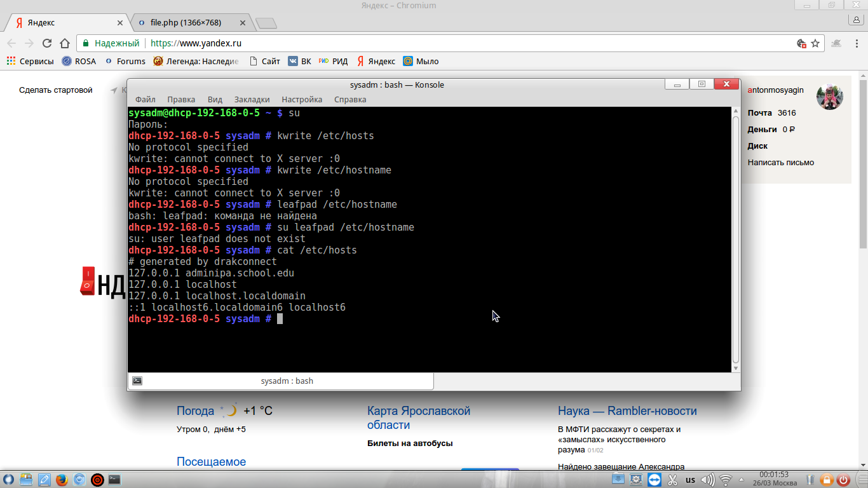This screenshot has height=488, width=868.
Task: Open the МФТИ artificial intelligence news item
Action: click(x=620, y=439)
